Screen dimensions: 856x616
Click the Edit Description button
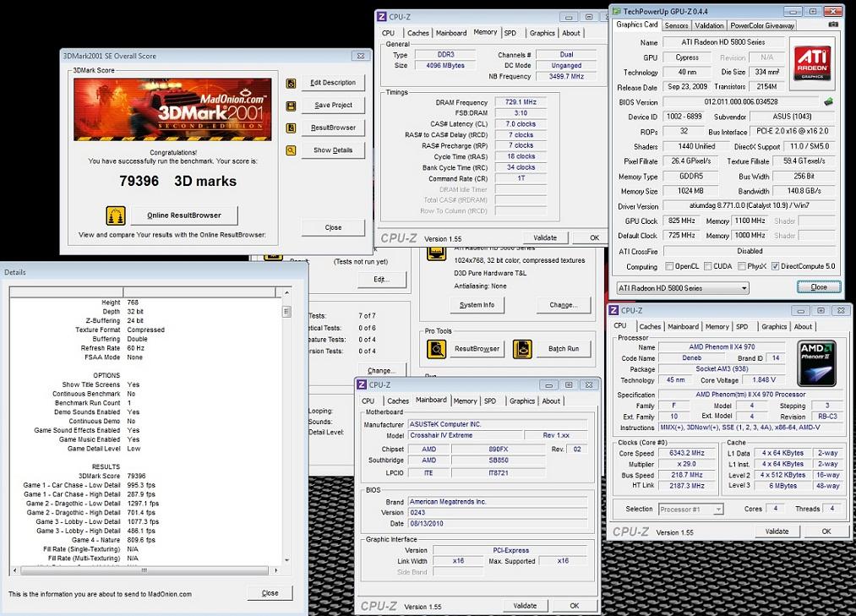[333, 83]
